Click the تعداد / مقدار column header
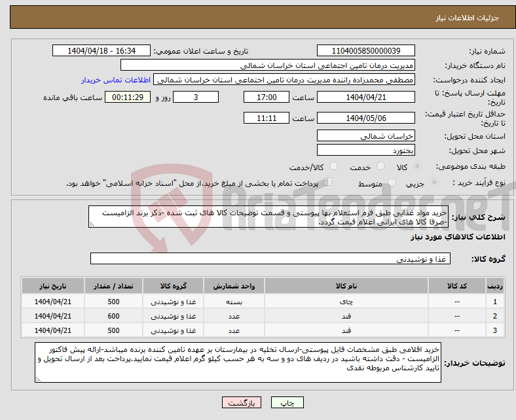The image size is (516, 420). tap(113, 286)
